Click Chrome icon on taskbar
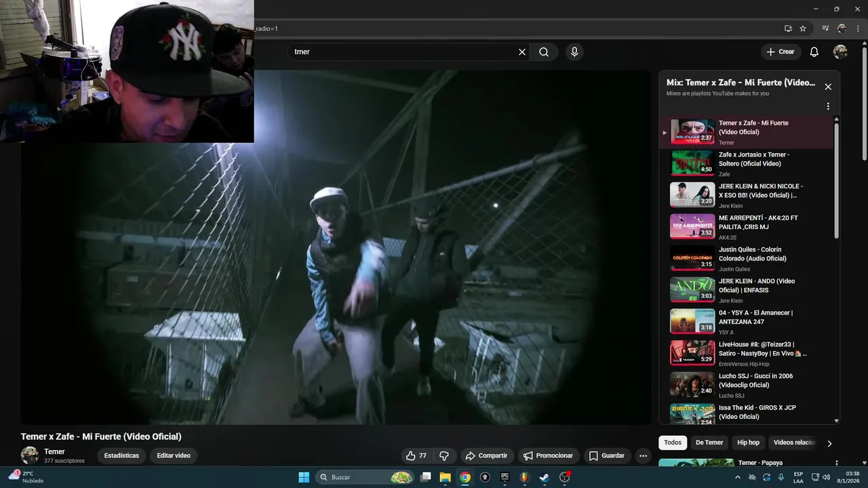This screenshot has width=868, height=488. pos(465,477)
